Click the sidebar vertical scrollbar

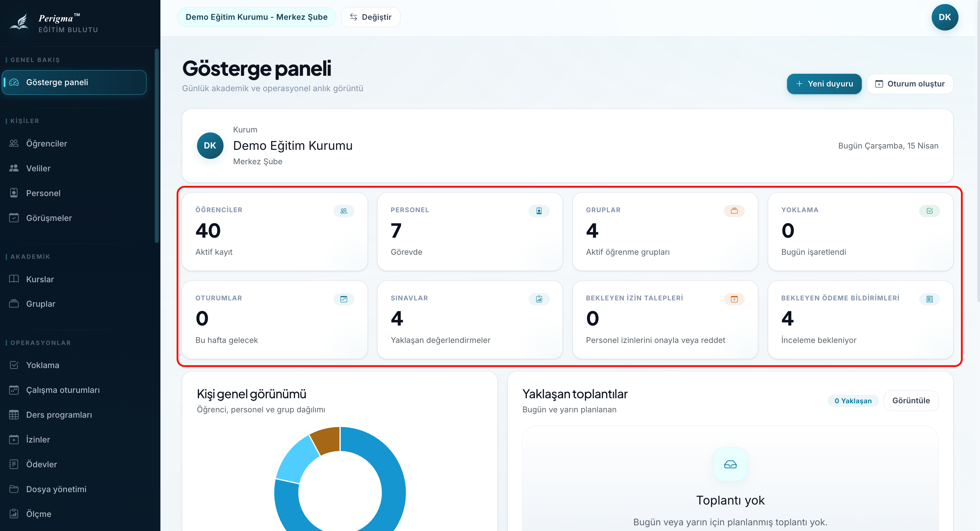click(x=156, y=145)
